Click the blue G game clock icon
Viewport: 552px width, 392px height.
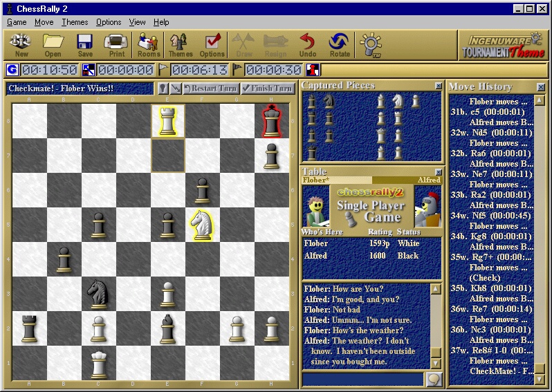[x=12, y=70]
